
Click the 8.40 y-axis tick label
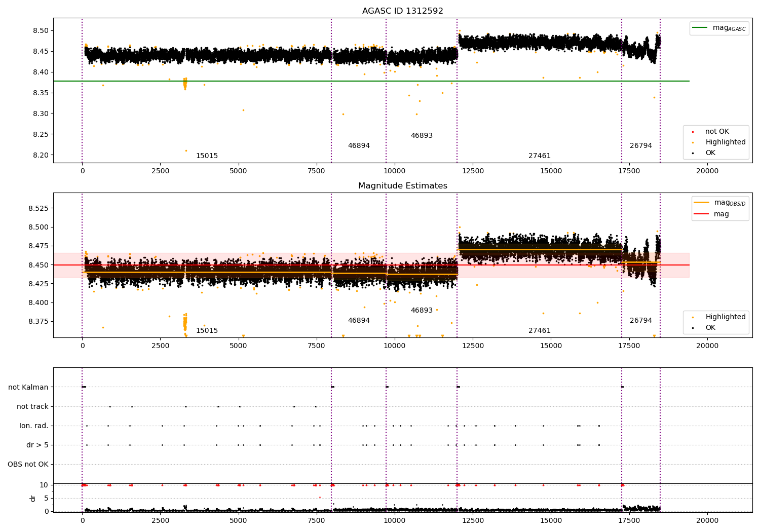(41, 72)
